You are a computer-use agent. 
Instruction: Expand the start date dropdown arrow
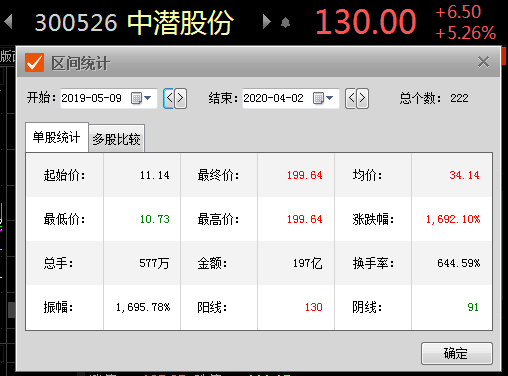(148, 98)
